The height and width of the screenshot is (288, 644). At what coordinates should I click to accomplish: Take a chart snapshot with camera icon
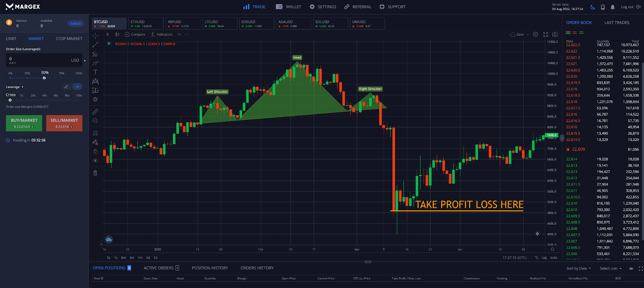coord(555,35)
